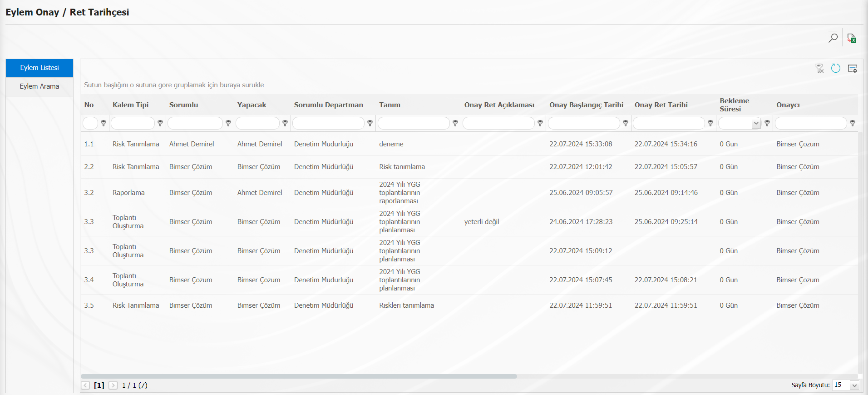Sort by Tanım column header
868x395 pixels.
pos(390,105)
